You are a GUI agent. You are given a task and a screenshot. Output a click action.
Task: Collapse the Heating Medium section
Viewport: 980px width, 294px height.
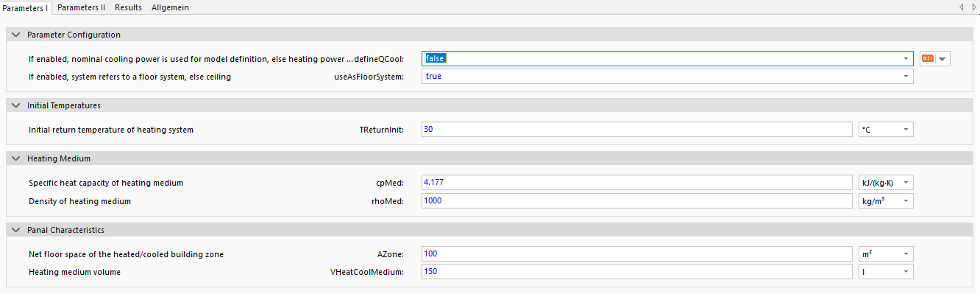click(x=15, y=158)
